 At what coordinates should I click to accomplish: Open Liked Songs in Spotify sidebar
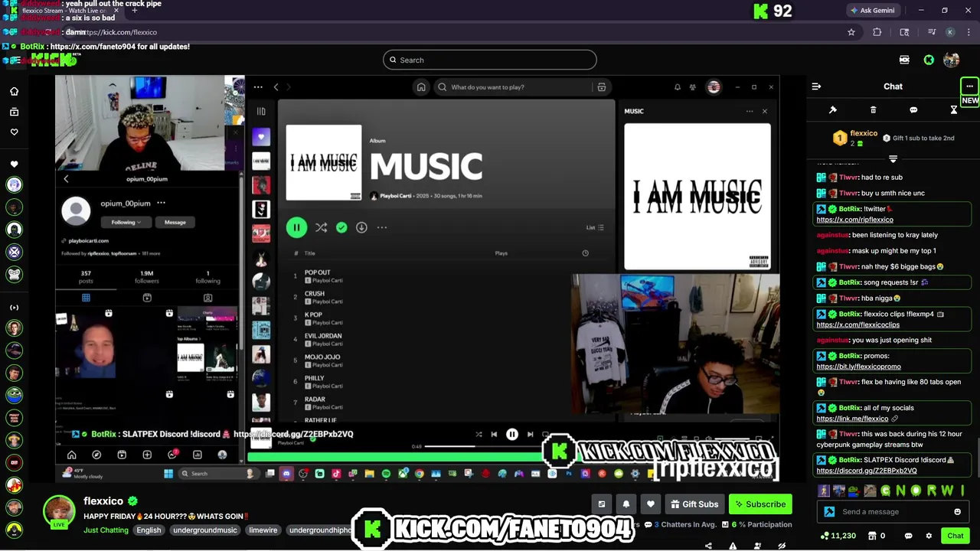click(x=261, y=137)
